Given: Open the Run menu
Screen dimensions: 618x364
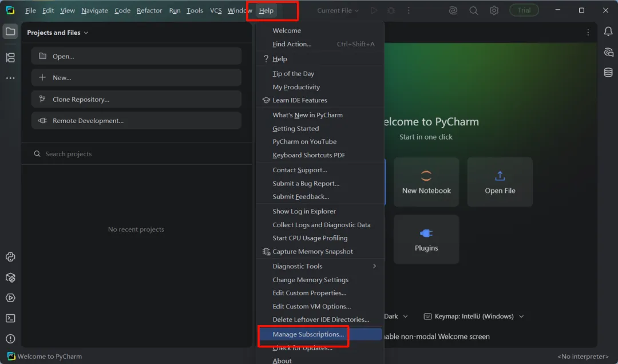Looking at the screenshot, I should point(175,11).
